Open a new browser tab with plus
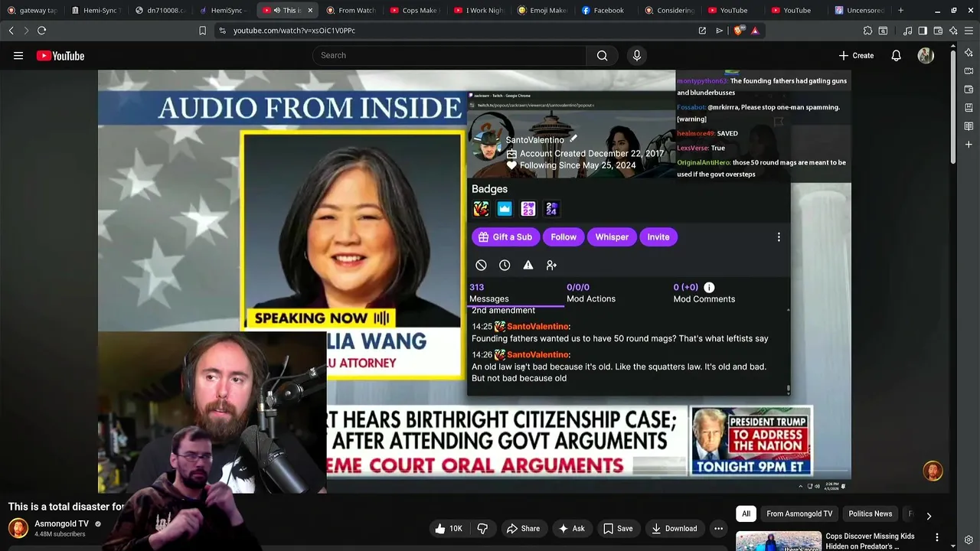 (x=900, y=10)
